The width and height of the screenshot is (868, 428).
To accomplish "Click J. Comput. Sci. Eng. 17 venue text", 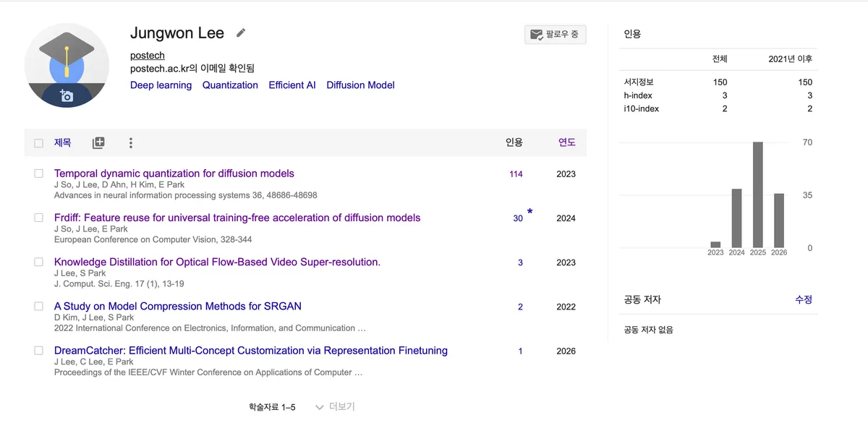I will 119,283.
